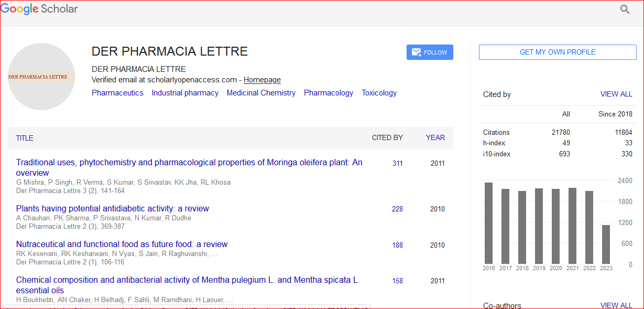Sort articles by Title column header

(x=25, y=138)
